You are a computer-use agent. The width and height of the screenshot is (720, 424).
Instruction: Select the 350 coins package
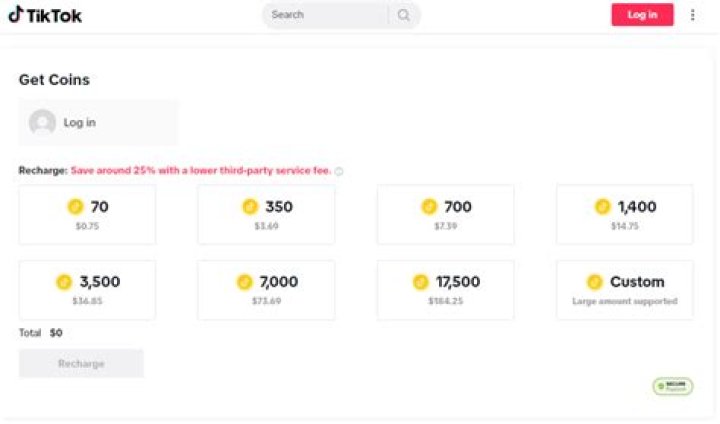tap(265, 214)
